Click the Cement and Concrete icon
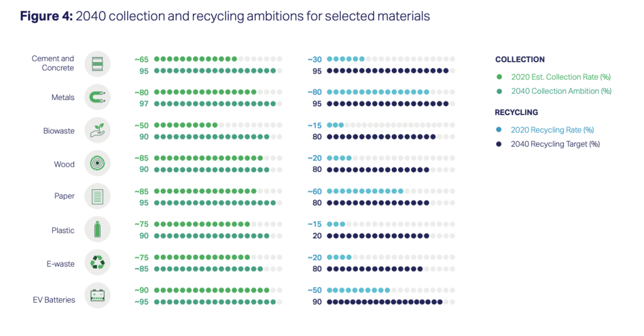Screen dimensions: 644x336 click(x=97, y=64)
